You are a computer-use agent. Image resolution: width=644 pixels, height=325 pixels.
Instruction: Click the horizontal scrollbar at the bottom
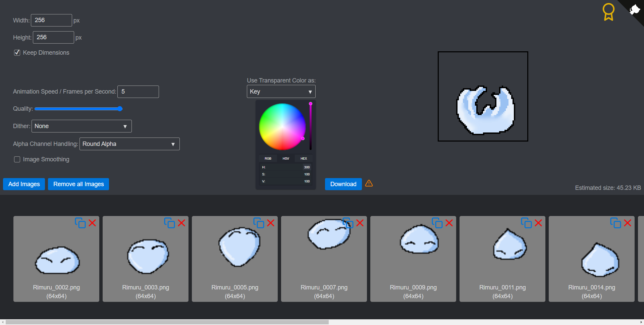(x=167, y=322)
